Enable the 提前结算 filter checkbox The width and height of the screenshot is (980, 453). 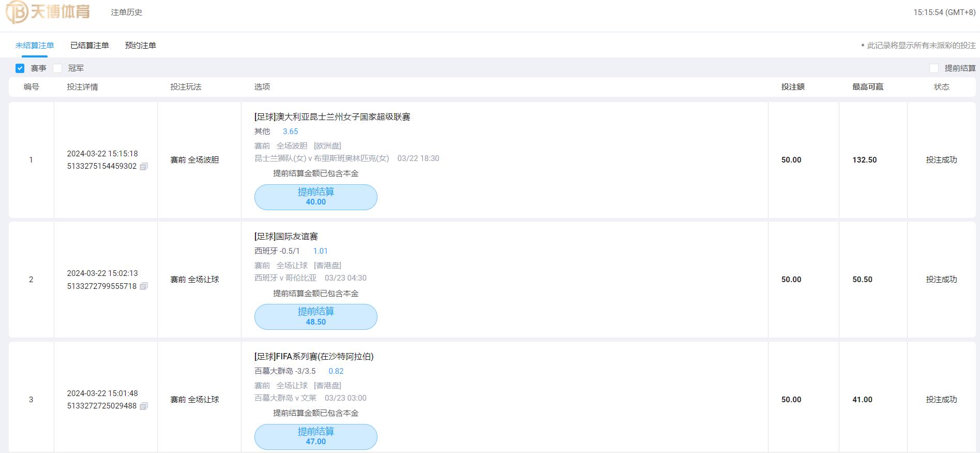pos(934,68)
